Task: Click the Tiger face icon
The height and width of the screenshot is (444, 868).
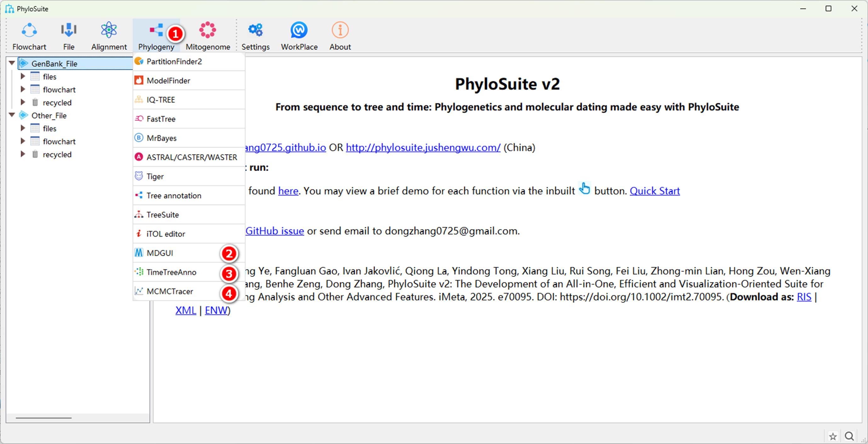Action: [139, 176]
